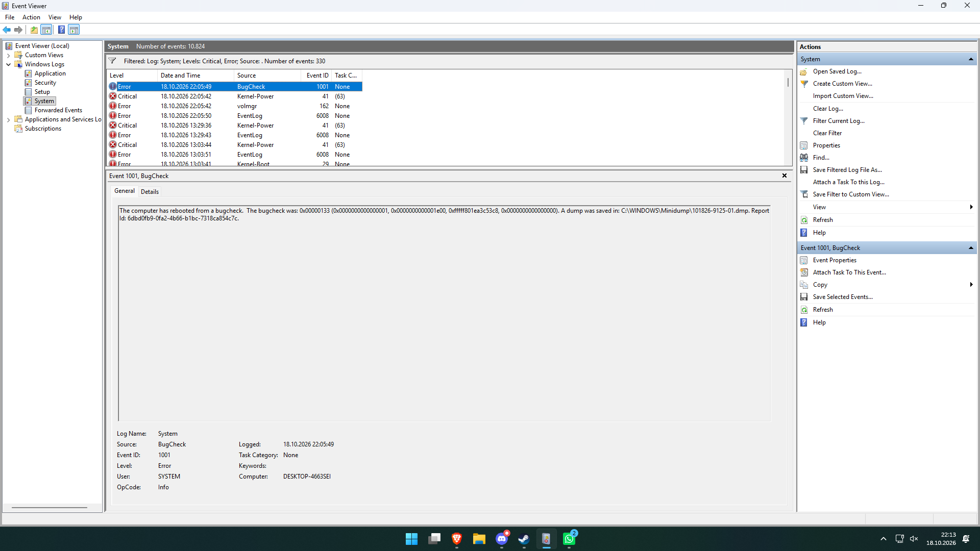Open the File menu

pyautogui.click(x=10, y=17)
